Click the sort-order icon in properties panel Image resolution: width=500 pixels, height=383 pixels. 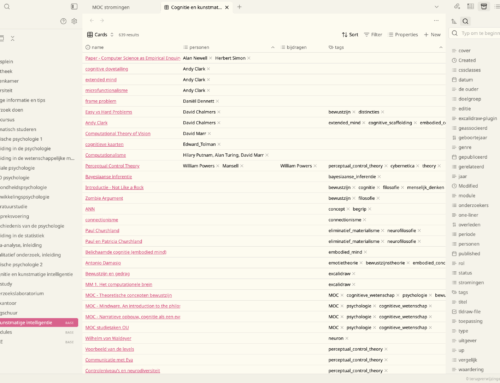click(x=454, y=21)
